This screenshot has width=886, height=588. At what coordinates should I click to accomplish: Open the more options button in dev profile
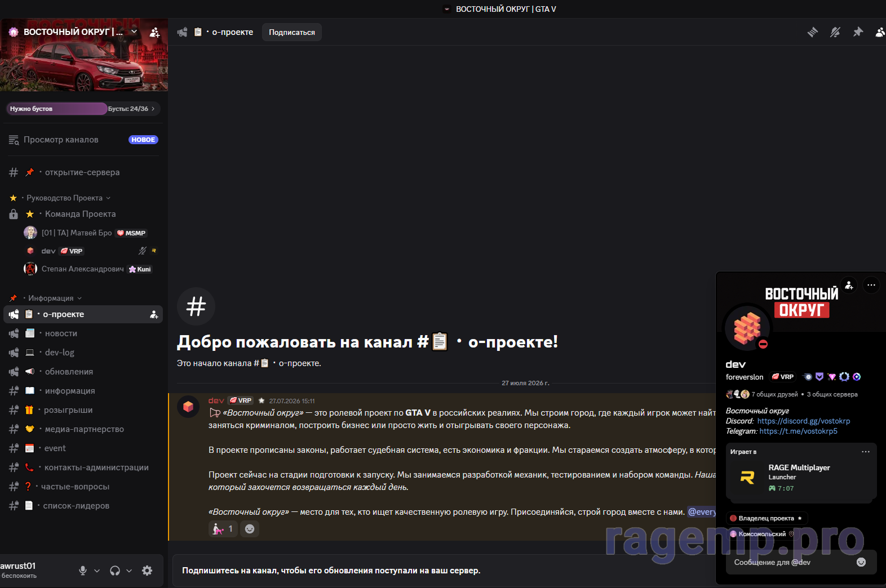point(871,285)
